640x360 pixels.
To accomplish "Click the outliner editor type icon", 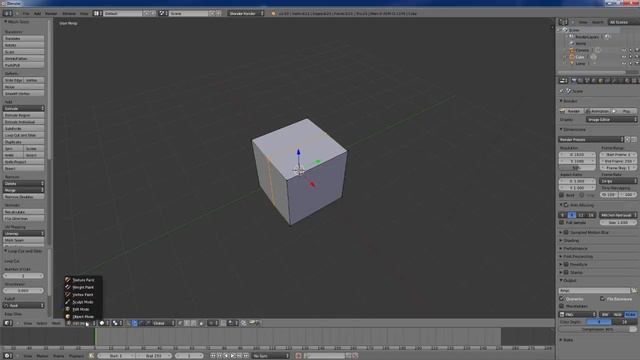I will coord(563,22).
